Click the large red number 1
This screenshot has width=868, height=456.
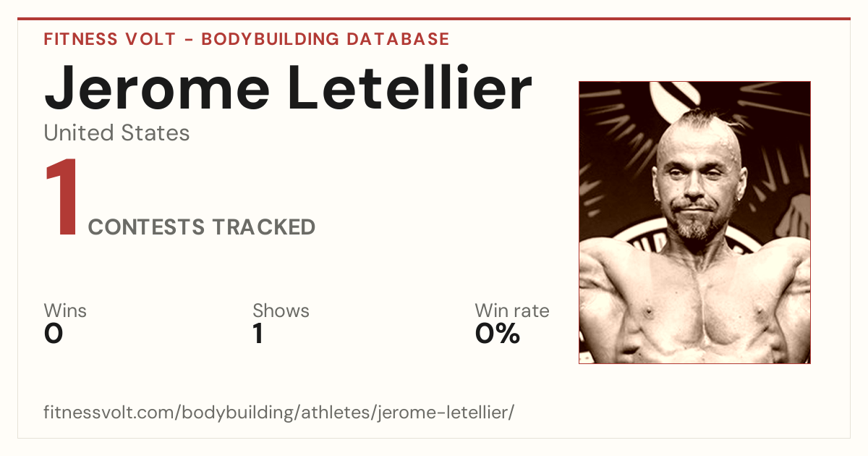(61, 199)
